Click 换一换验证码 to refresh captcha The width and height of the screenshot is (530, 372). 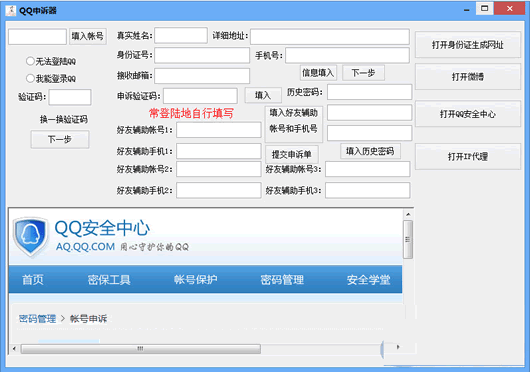pos(64,119)
